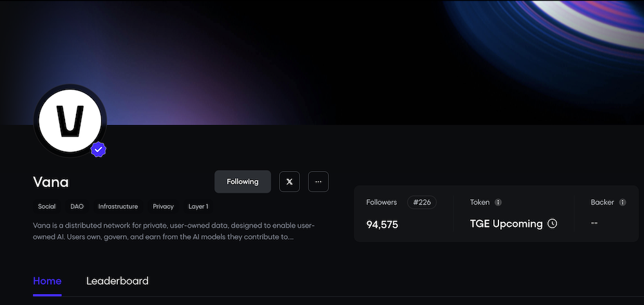644x305 pixels.
Task: Open Vana's X (Twitter) profile icon
Action: pos(289,182)
